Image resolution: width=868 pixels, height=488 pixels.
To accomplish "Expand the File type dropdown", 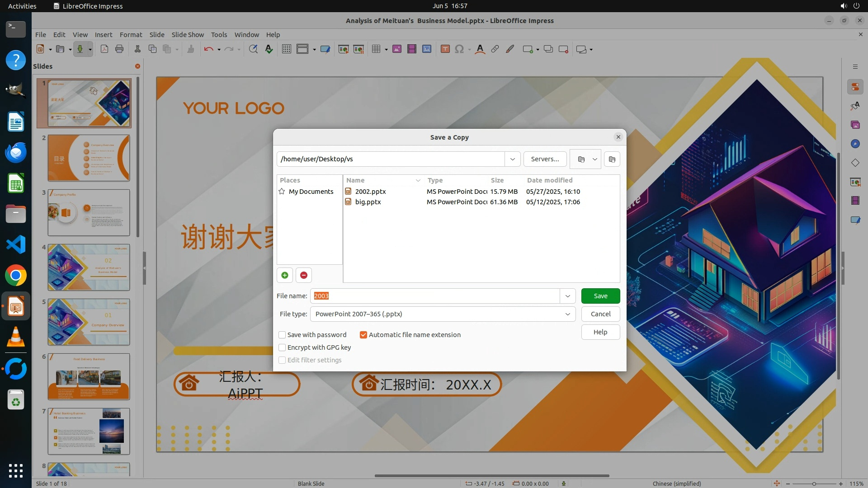I will [x=567, y=314].
